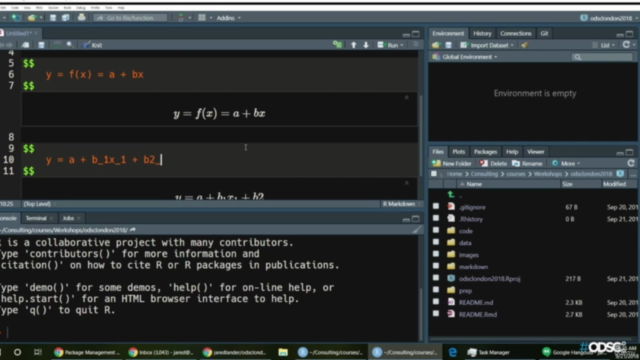Open Global Environment dropdown

pyautogui.click(x=465, y=57)
